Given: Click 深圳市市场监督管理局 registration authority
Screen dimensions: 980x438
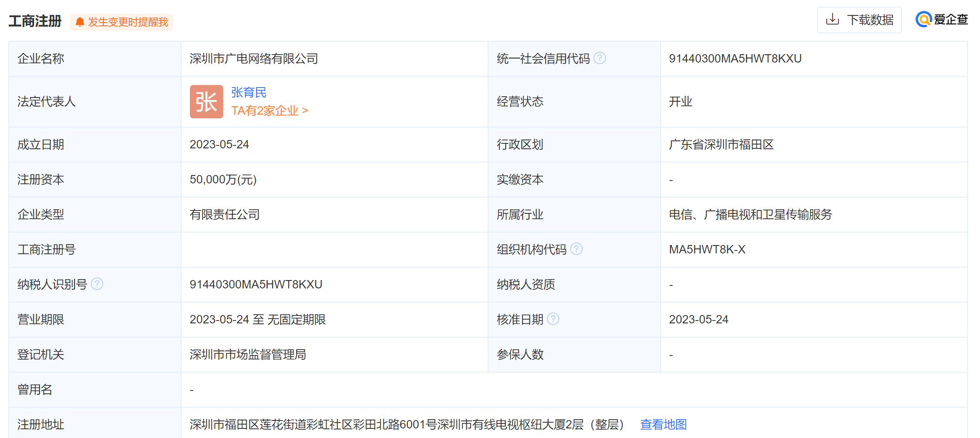Looking at the screenshot, I should (x=248, y=354).
